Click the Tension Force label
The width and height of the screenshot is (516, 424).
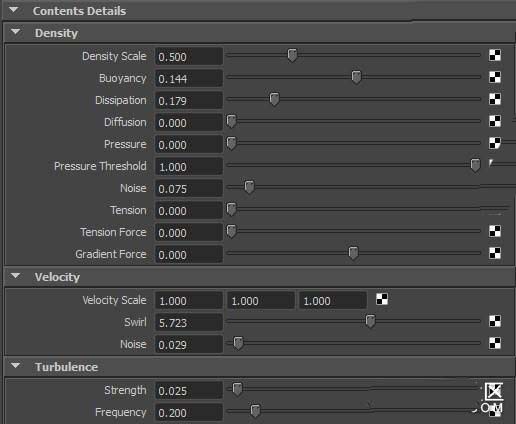[113, 232]
